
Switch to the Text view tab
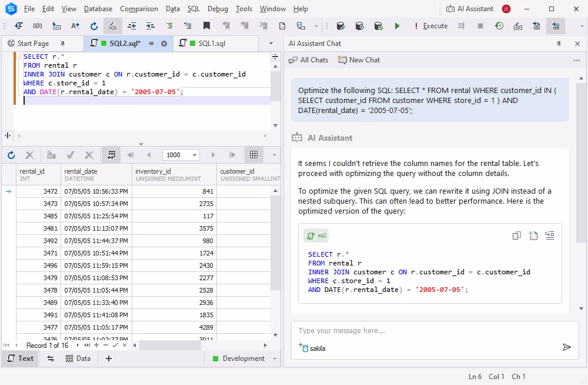pyautogui.click(x=21, y=359)
